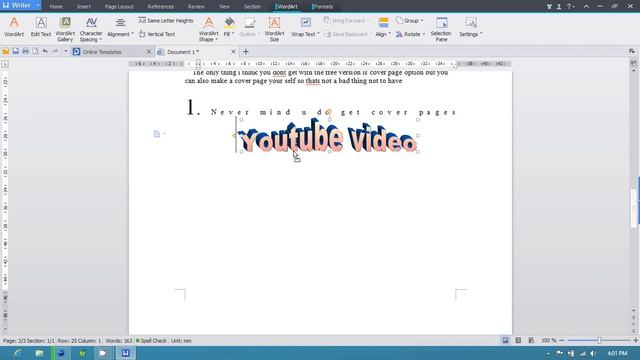Open the Group dropdown
This screenshot has width=640, height=360.
pos(409,20)
